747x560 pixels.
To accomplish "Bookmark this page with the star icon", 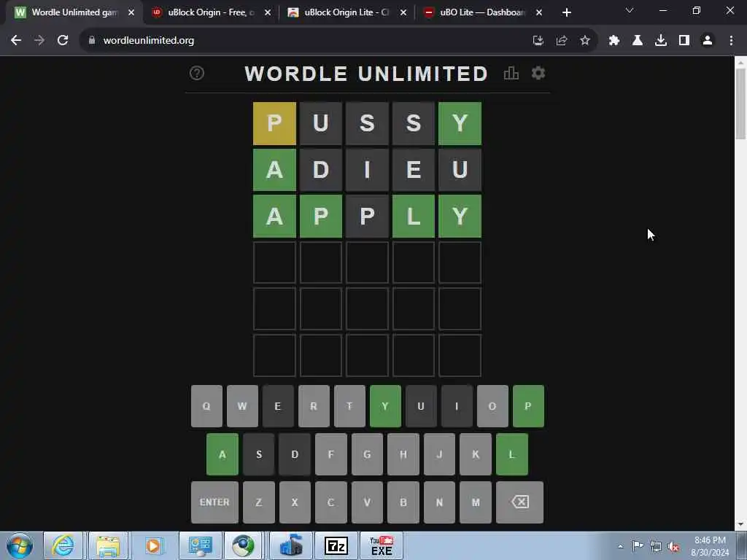I will [585, 41].
